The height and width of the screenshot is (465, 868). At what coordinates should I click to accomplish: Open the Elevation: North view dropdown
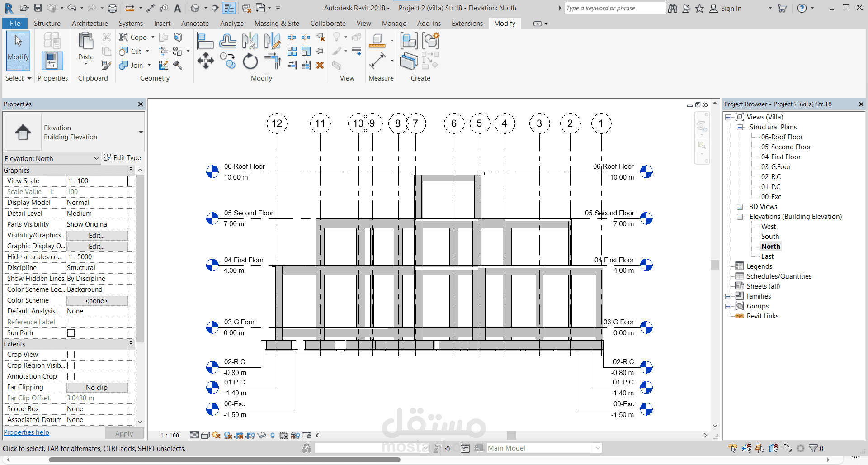pyautogui.click(x=52, y=158)
